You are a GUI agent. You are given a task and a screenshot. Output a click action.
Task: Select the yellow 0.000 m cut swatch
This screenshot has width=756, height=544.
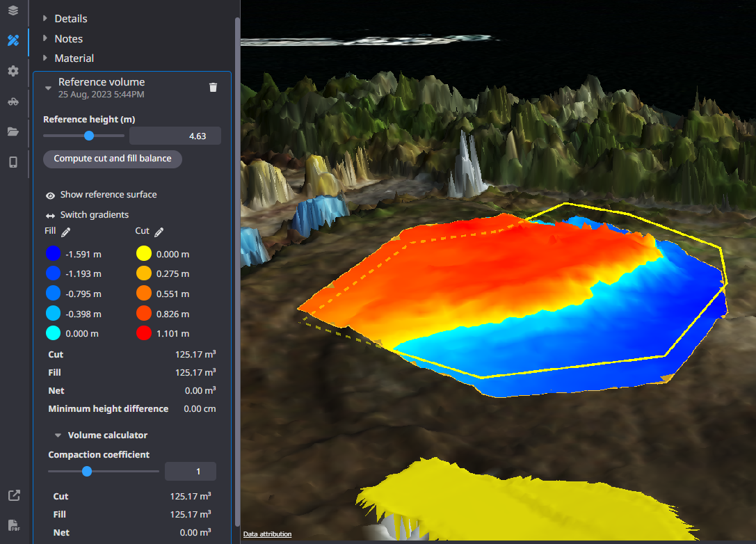pos(144,254)
